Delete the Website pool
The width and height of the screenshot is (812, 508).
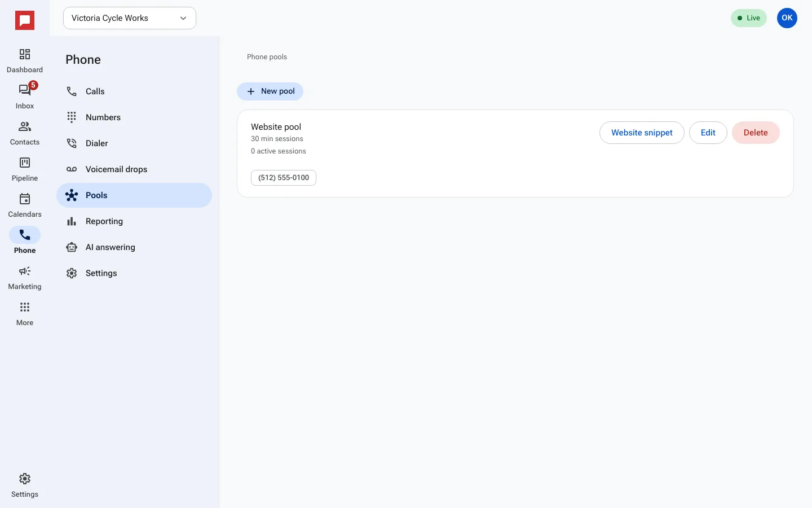point(756,133)
